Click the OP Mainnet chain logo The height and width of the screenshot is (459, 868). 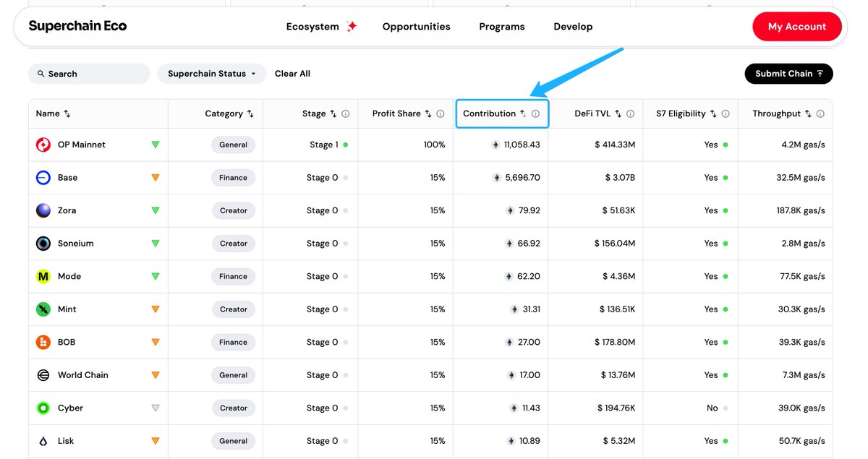click(43, 145)
